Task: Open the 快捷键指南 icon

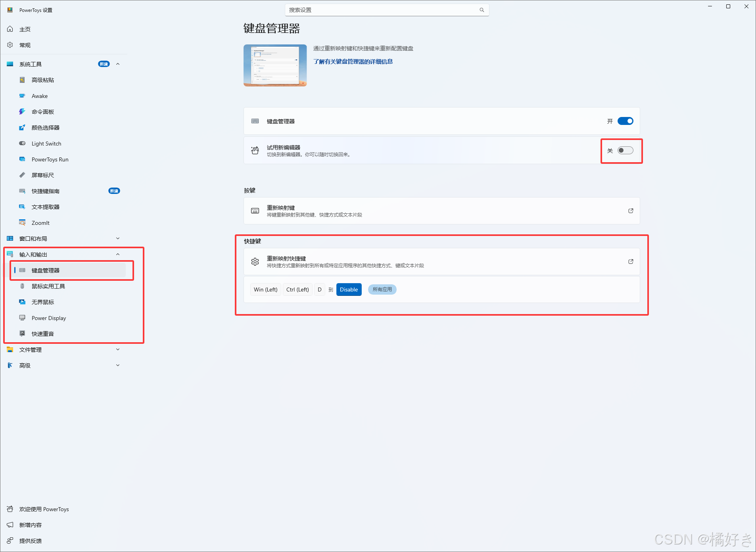Action: (x=22, y=191)
